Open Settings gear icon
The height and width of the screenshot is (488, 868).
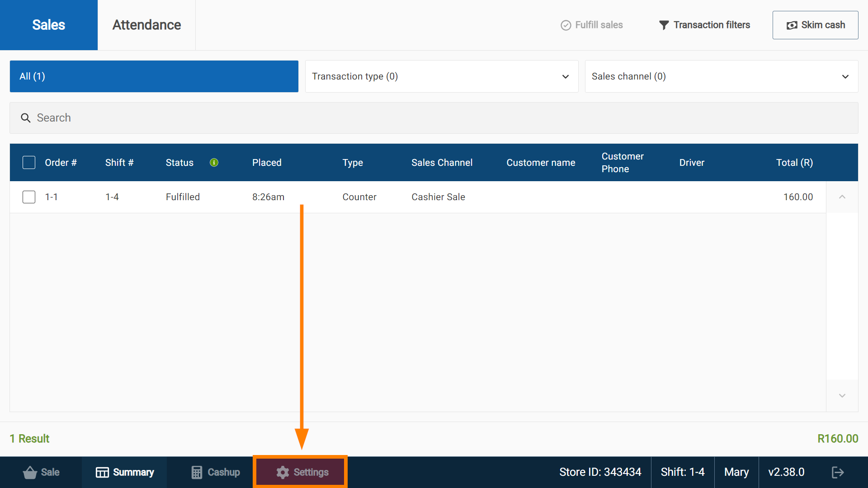[x=283, y=472]
